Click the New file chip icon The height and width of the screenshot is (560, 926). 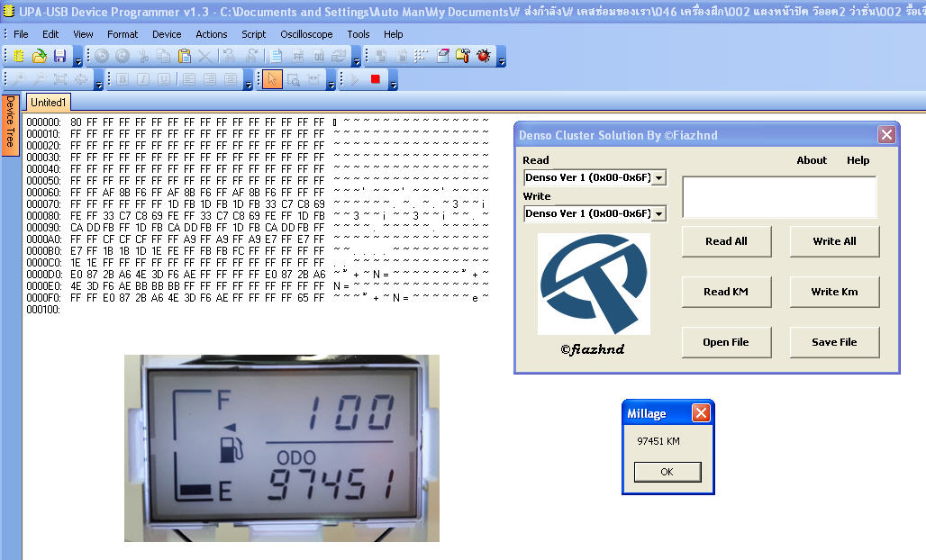(19, 56)
